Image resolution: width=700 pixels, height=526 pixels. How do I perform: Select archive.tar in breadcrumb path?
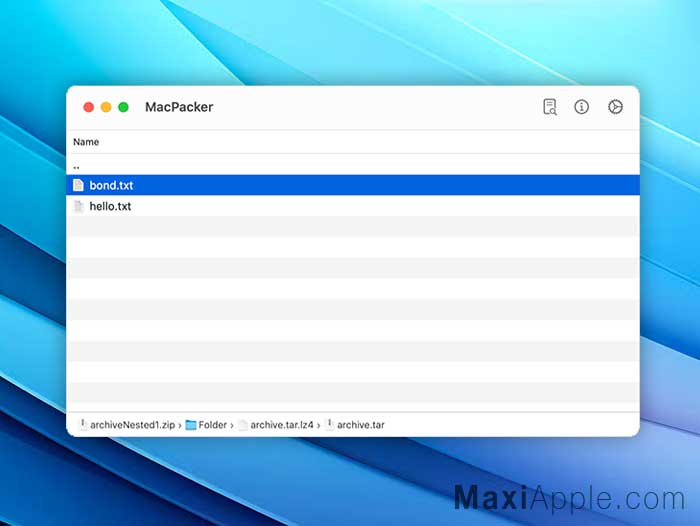(361, 425)
